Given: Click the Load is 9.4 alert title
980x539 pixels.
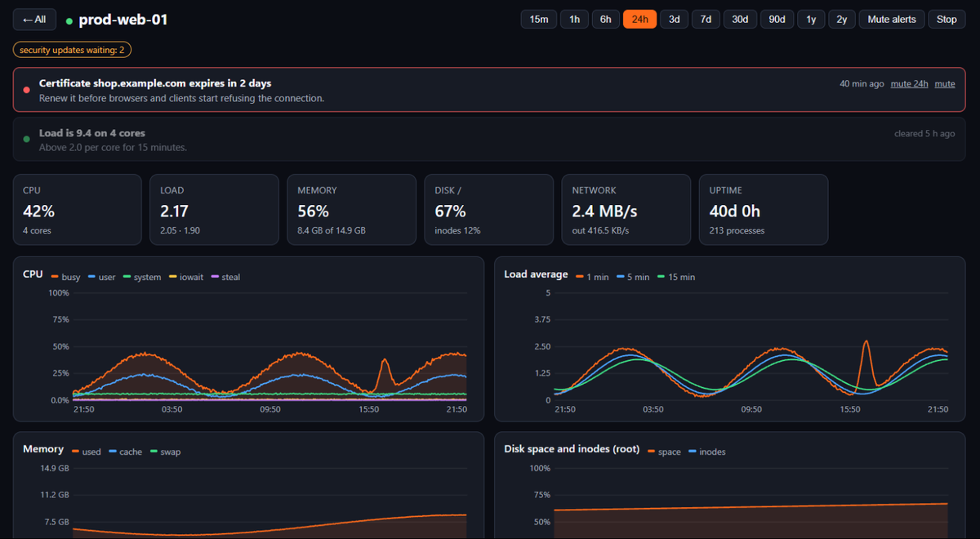Looking at the screenshot, I should 92,133.
